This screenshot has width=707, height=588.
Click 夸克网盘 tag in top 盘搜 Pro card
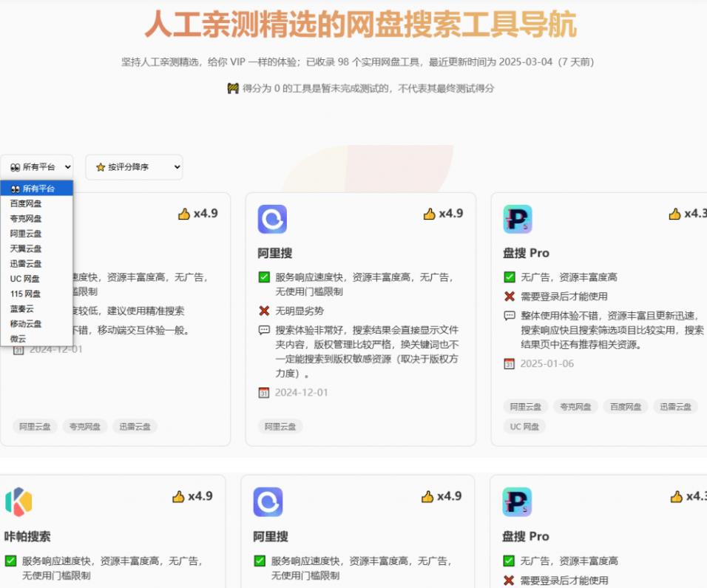pyautogui.click(x=575, y=407)
